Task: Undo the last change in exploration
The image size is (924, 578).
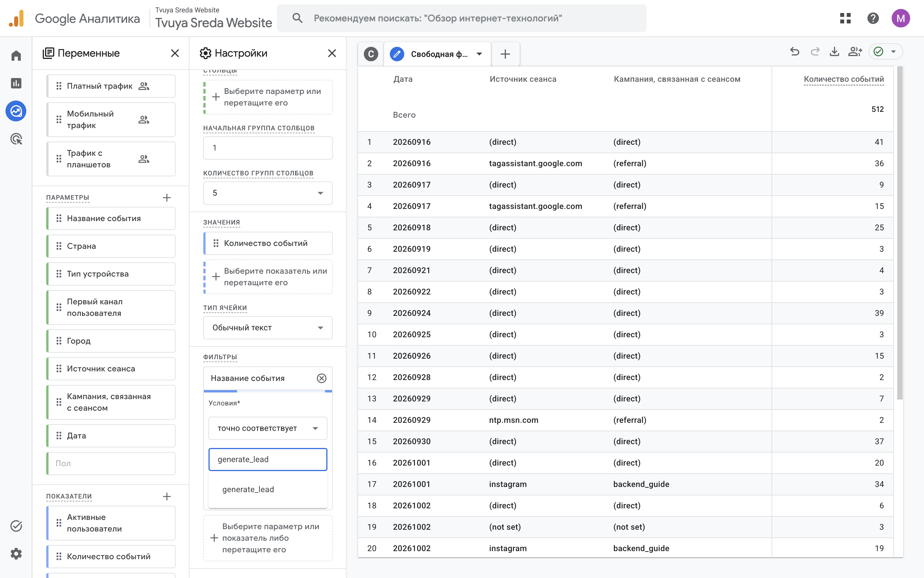Action: pyautogui.click(x=795, y=52)
